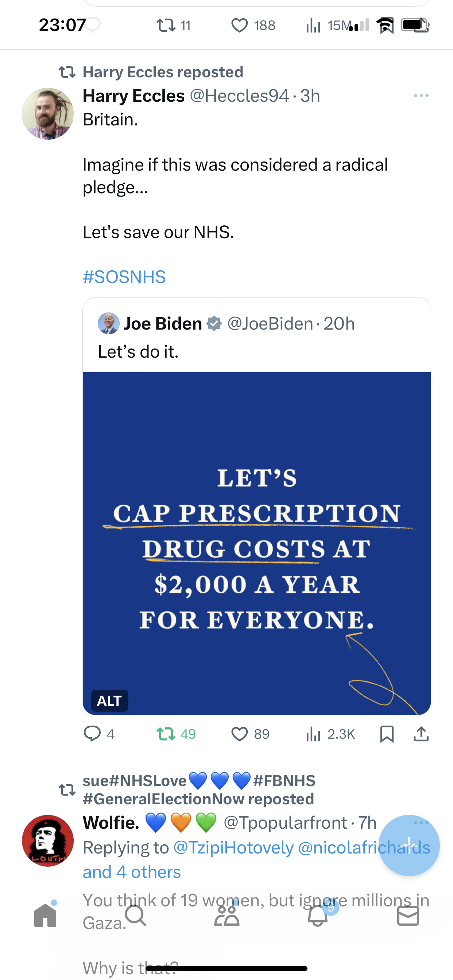Image resolution: width=453 pixels, height=980 pixels.
Task: Share Harry Eccles' tweet
Action: pyautogui.click(x=421, y=734)
